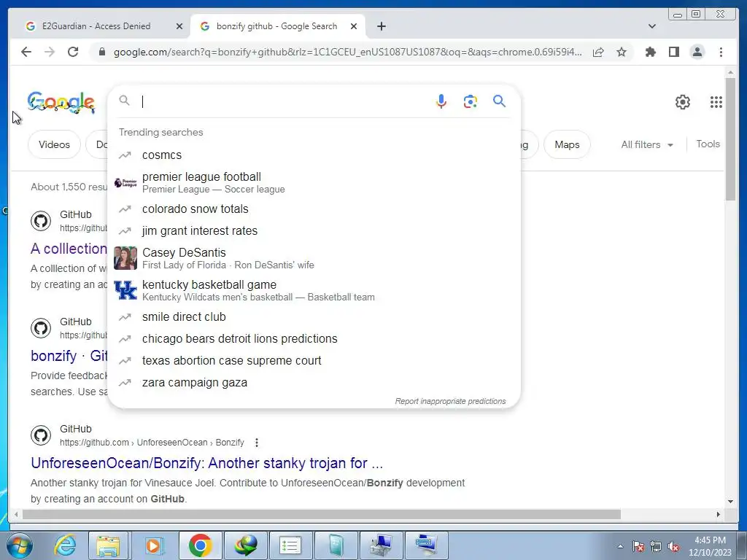Filter results by Videos
The width and height of the screenshot is (747, 560).
tap(54, 144)
